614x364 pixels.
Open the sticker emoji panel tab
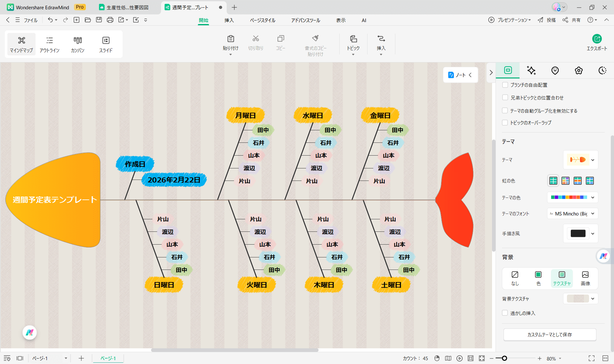click(x=555, y=70)
